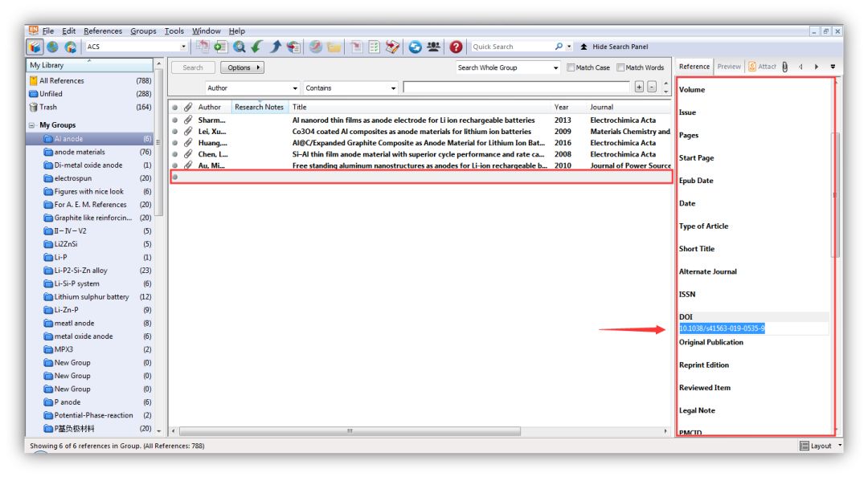This screenshot has width=868, height=477.
Task: Click the green Import arrow icon
Action: coord(257,47)
